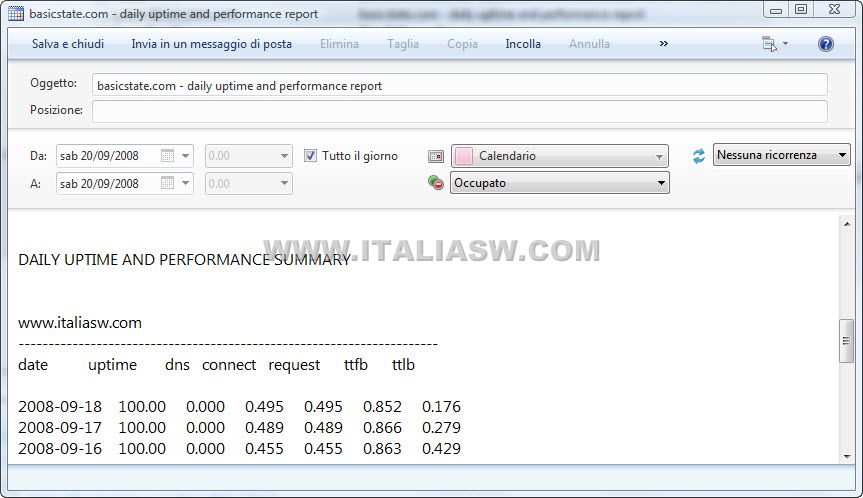This screenshot has height=498, width=863.
Task: Click the value 0.279
Action: [x=441, y=428]
